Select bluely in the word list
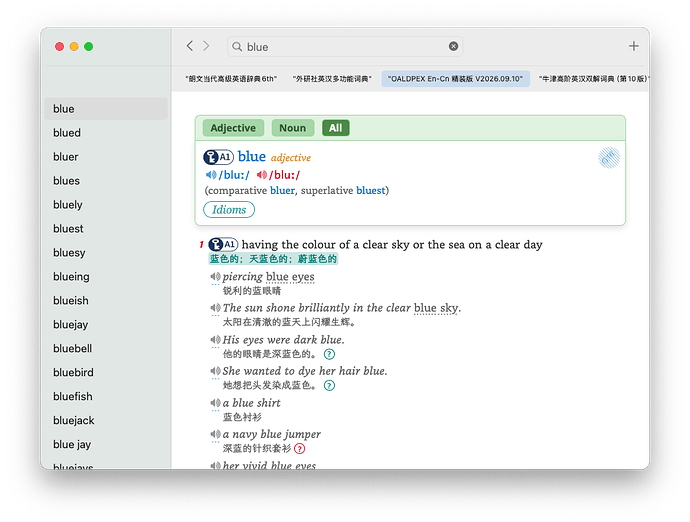This screenshot has width=690, height=522. [x=106, y=205]
